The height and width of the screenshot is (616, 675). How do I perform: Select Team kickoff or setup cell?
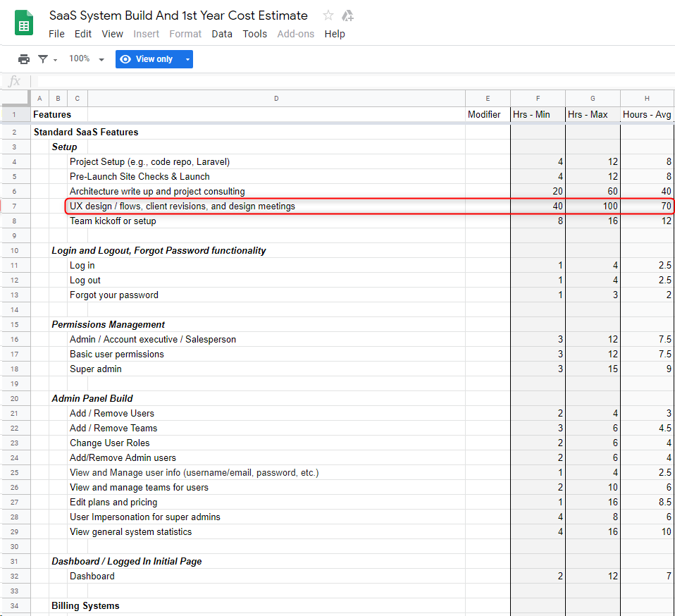pyautogui.click(x=113, y=221)
